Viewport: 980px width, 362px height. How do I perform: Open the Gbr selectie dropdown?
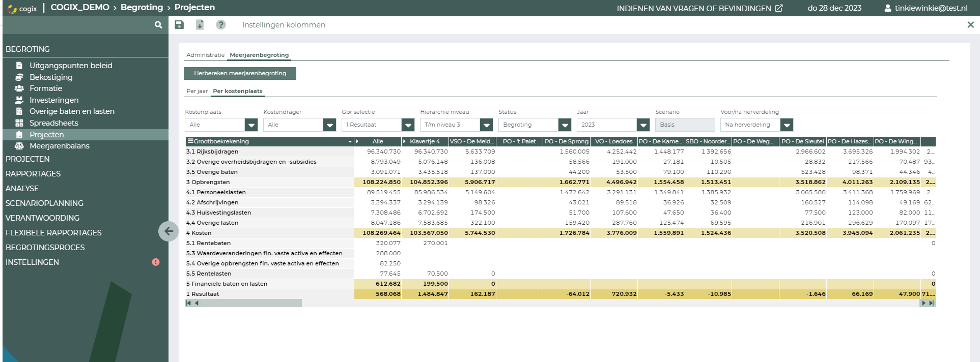tap(408, 125)
